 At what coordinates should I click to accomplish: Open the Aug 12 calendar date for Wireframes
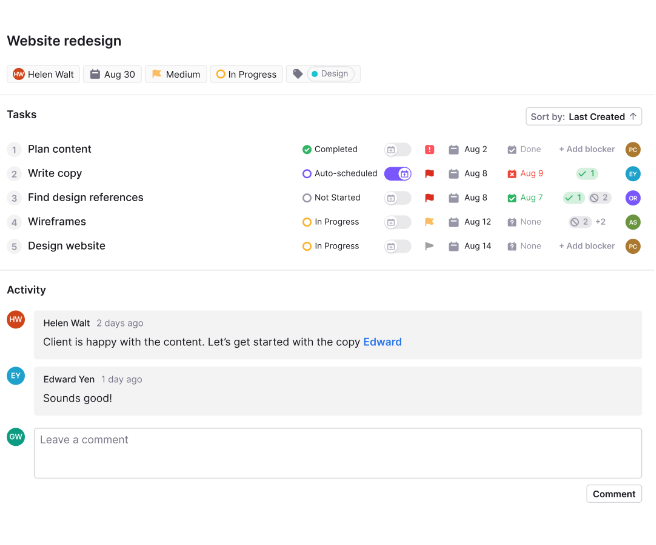pyautogui.click(x=470, y=222)
